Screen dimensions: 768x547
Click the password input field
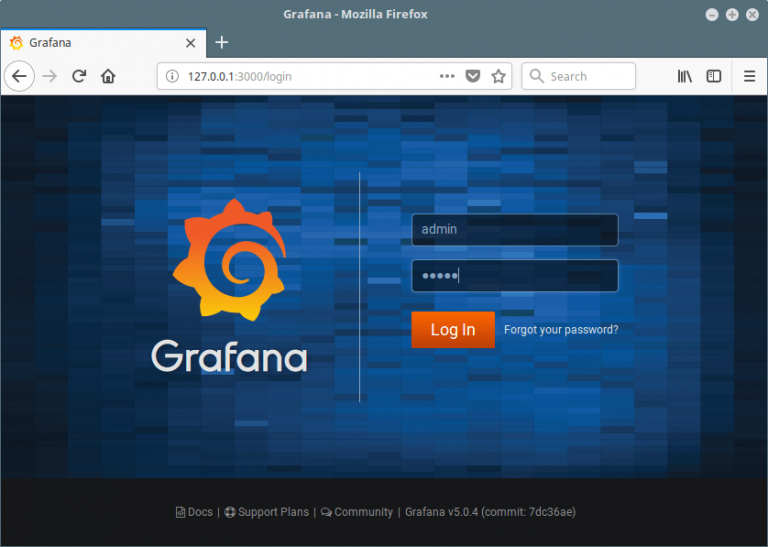pos(515,276)
